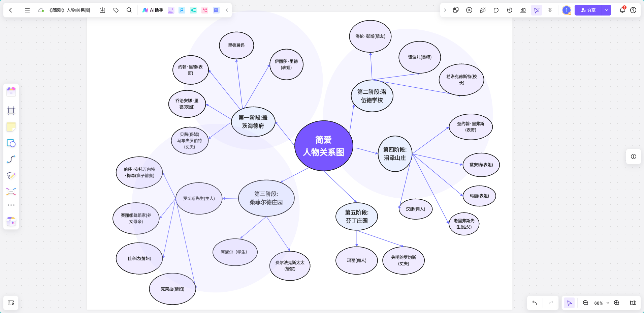This screenshot has width=644, height=313.
Task: Select the 失明的罗切斯(丈夫) node
Action: point(404,260)
